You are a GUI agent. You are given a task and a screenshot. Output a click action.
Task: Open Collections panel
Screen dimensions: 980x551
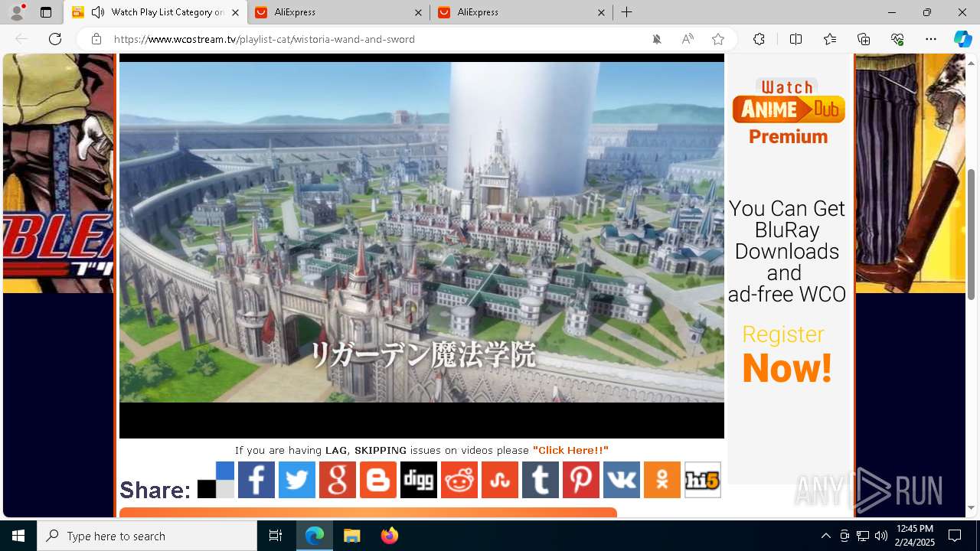[864, 39]
